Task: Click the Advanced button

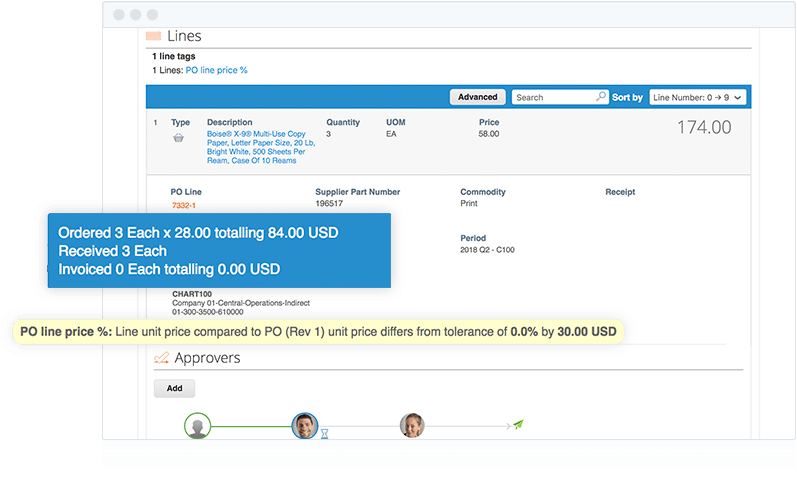Action: tap(477, 97)
